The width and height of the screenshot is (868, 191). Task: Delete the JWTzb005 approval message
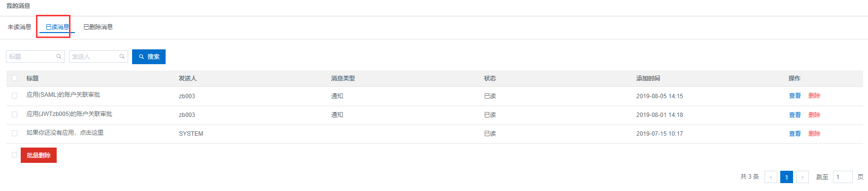(814, 115)
